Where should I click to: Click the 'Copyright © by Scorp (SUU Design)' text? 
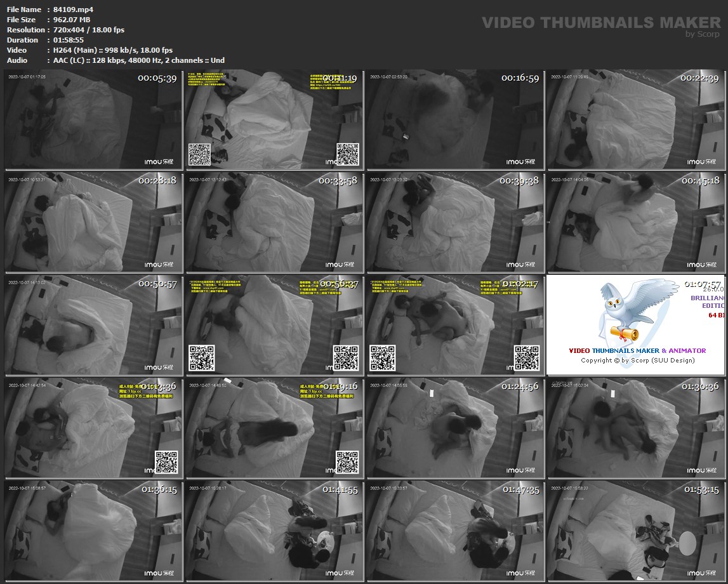(637, 361)
